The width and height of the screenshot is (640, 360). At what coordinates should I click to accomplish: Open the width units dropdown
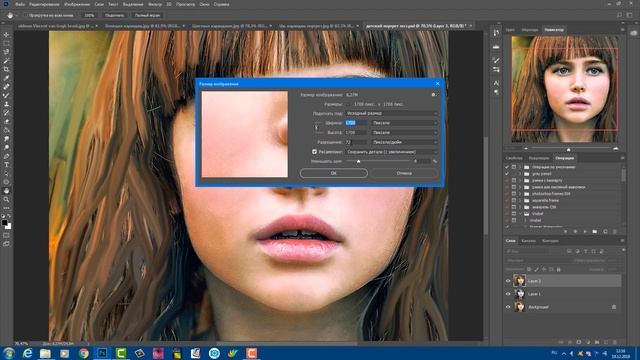click(404, 123)
